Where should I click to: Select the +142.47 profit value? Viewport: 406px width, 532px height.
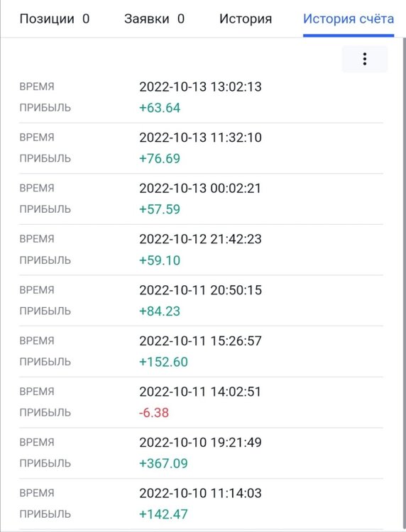pos(163,514)
